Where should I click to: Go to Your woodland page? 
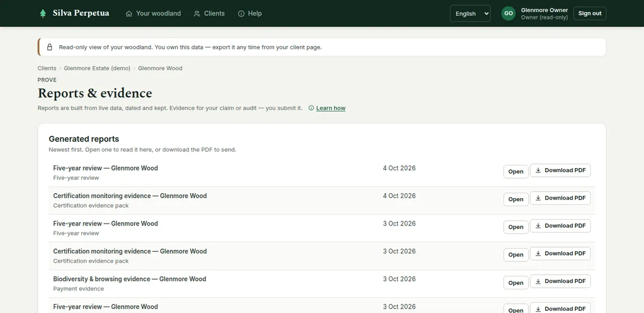153,13
